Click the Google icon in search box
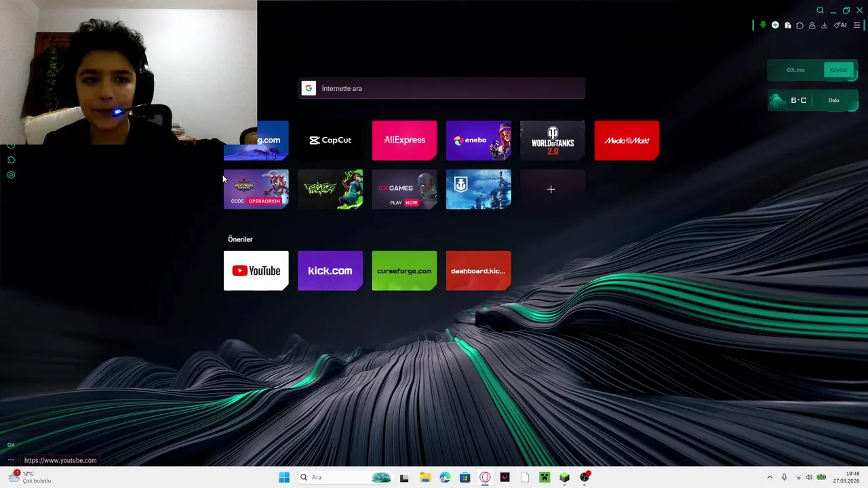This screenshot has width=868, height=488. tap(309, 88)
